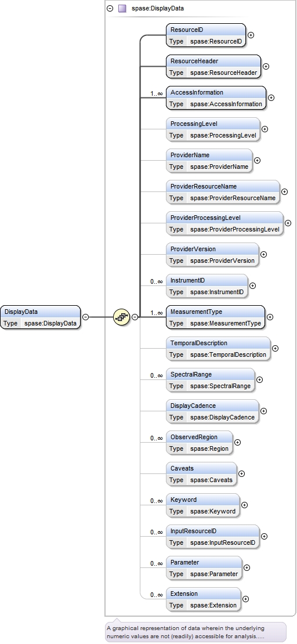Click the DisplayData description annotation
This screenshot has width=297, height=644.
point(195,632)
